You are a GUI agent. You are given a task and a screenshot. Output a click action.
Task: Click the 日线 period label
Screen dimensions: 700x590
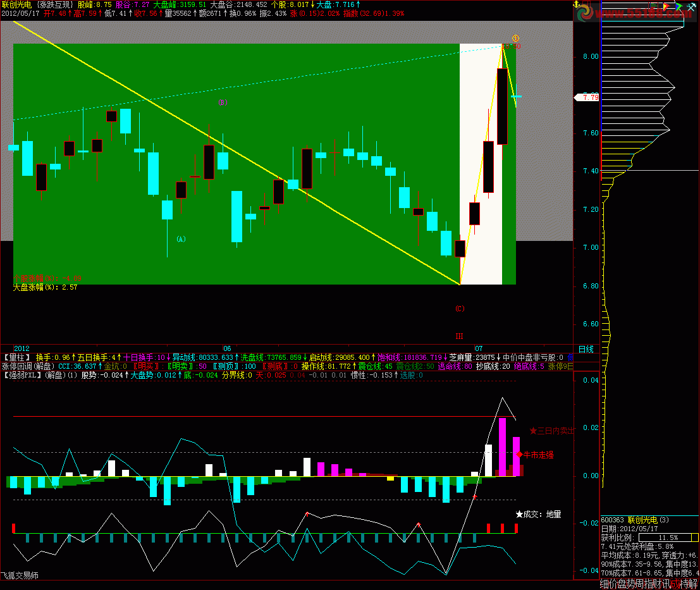click(586, 349)
